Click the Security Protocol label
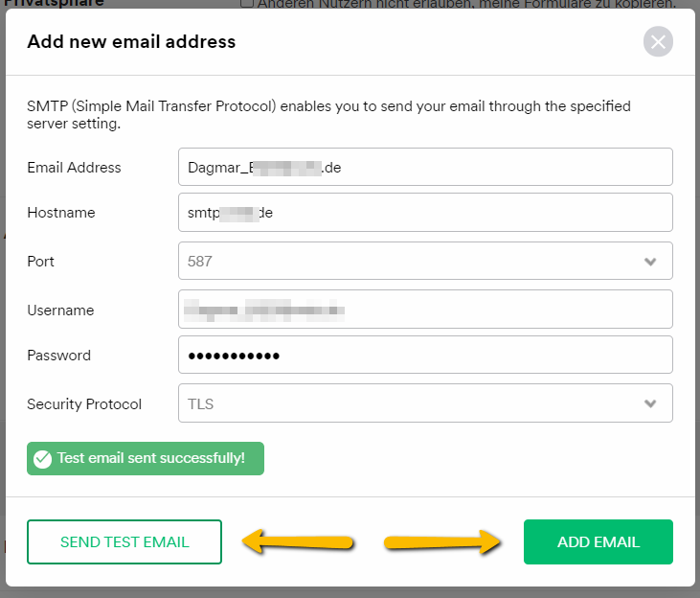 click(x=84, y=404)
